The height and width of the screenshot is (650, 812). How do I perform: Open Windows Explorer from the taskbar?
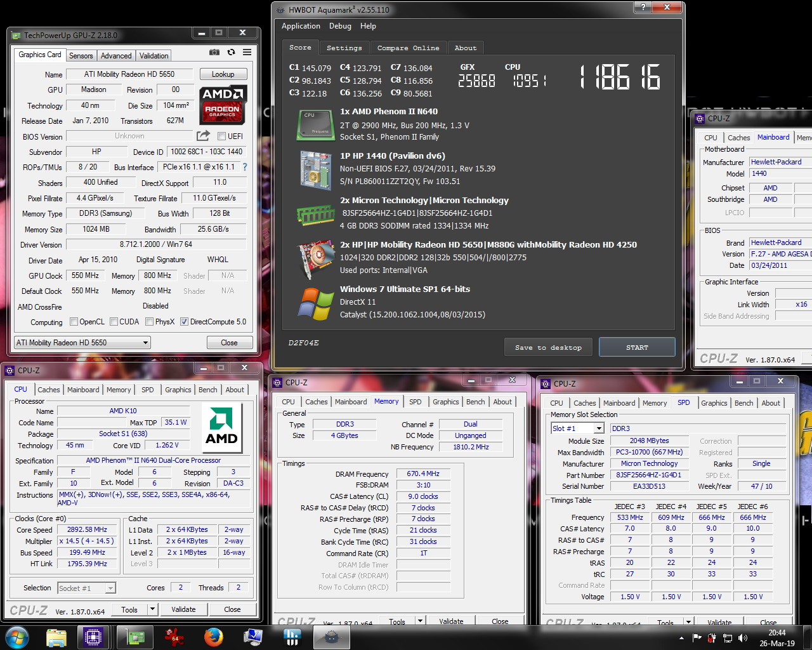[56, 637]
